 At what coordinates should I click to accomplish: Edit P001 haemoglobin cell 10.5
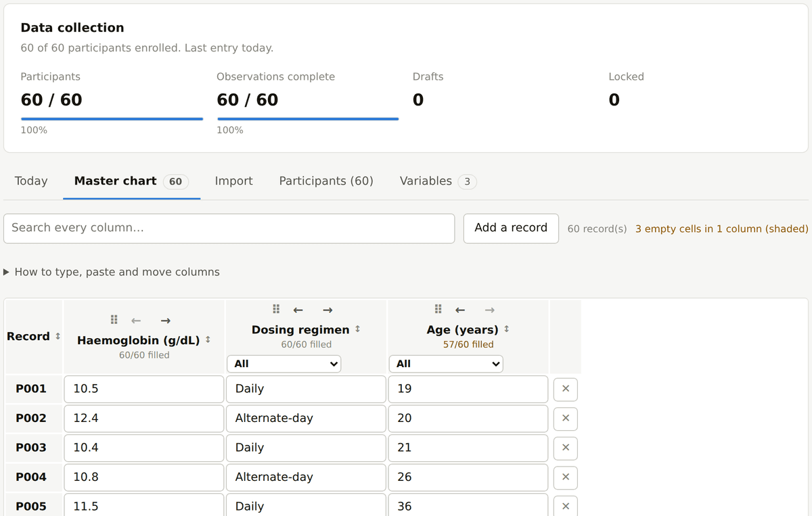144,389
